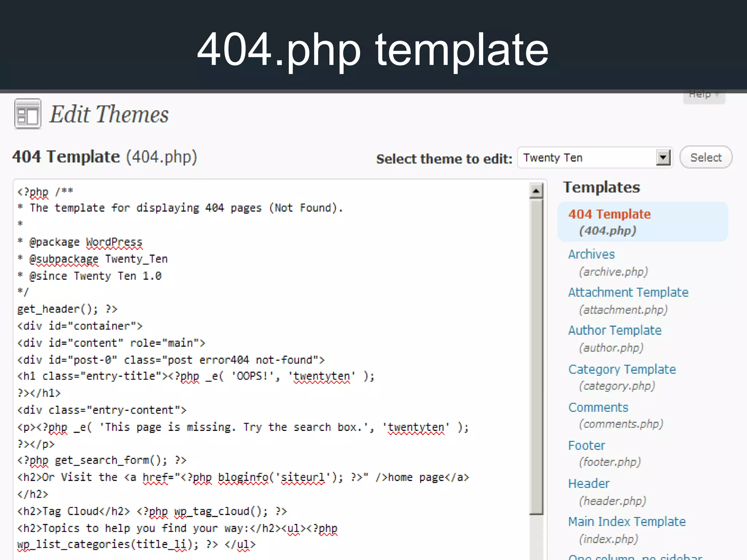Open the Main Index Template link
Viewport: 747px width, 560px height.
tap(627, 521)
